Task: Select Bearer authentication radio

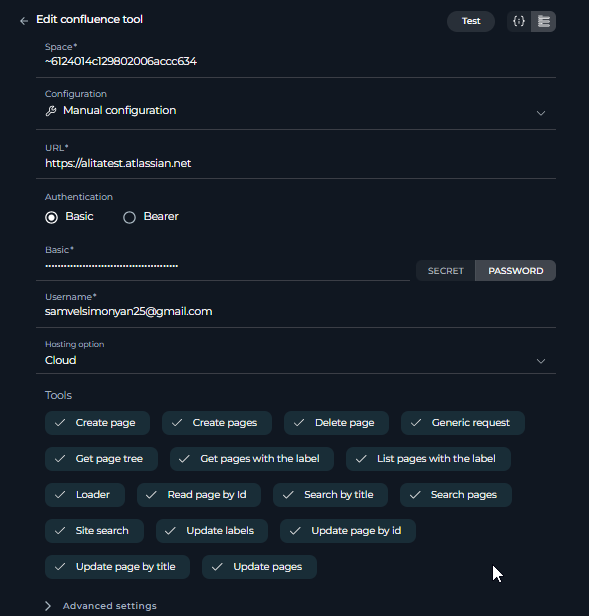Action: (129, 217)
